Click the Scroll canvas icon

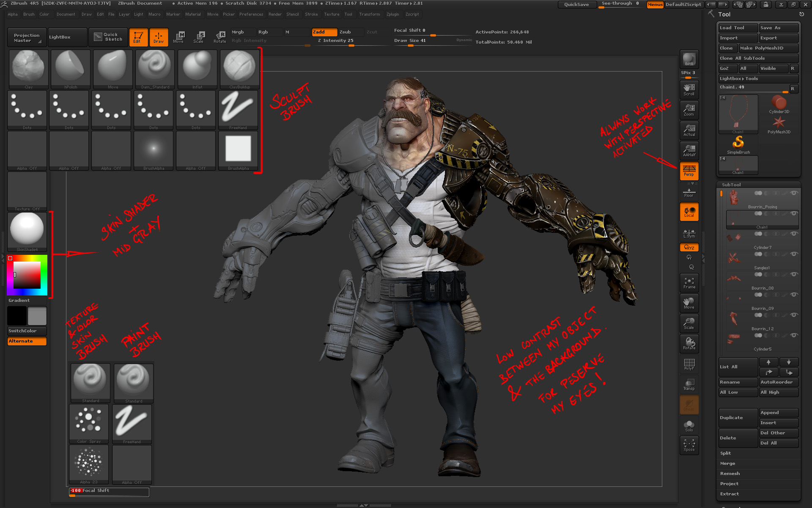tap(689, 90)
